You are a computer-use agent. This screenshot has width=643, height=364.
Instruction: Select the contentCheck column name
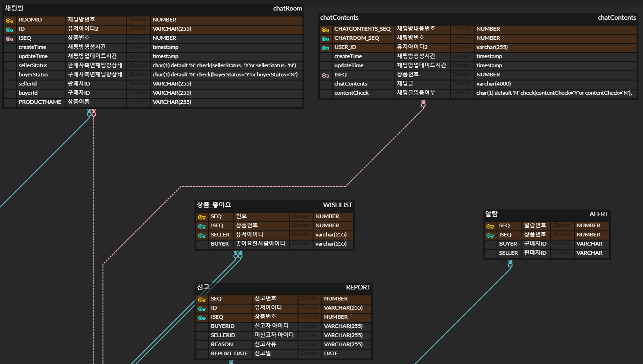[x=351, y=93]
